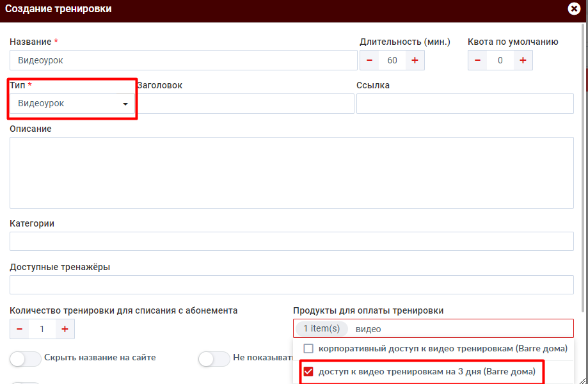Screen dimensions: 588x384
Task: Open the Доступные тренажёры selection field
Action: pyautogui.click(x=291, y=285)
